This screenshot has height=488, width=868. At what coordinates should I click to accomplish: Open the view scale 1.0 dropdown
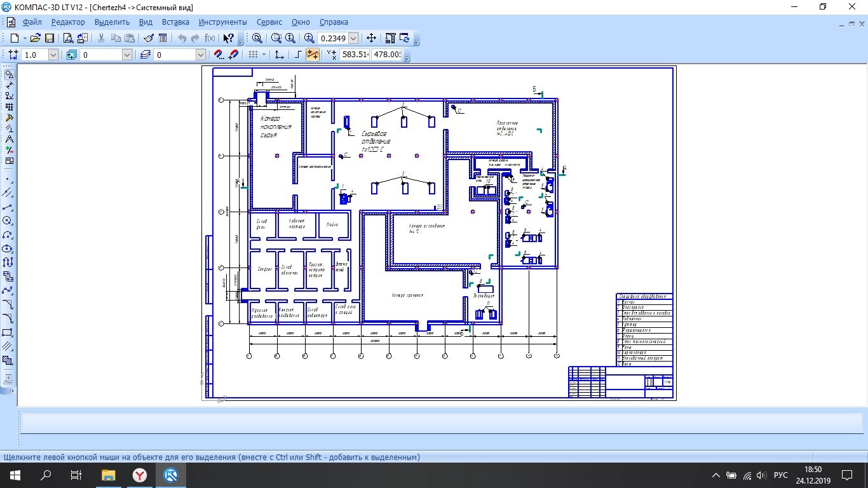[x=53, y=55]
